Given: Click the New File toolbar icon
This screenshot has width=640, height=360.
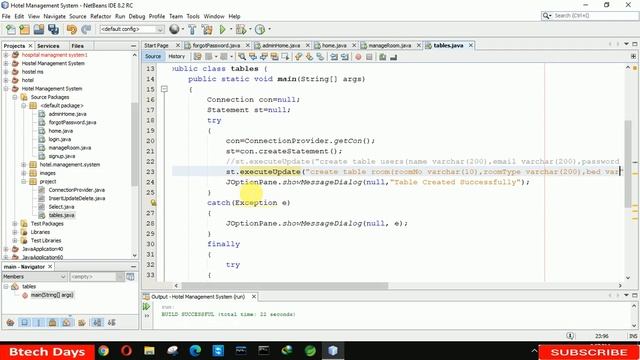Looking at the screenshot, I should [11, 29].
